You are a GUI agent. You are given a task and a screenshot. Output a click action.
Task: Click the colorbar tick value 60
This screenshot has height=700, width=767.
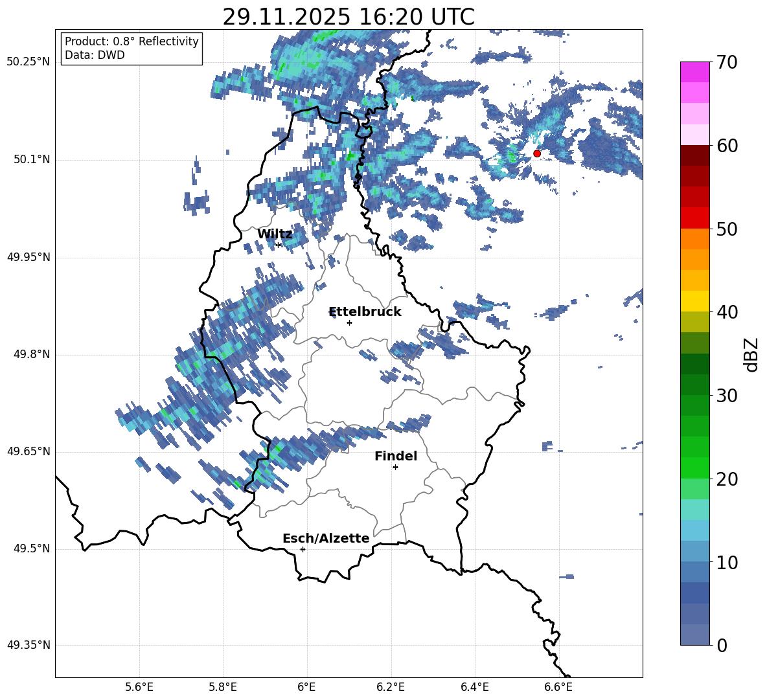[x=727, y=146]
